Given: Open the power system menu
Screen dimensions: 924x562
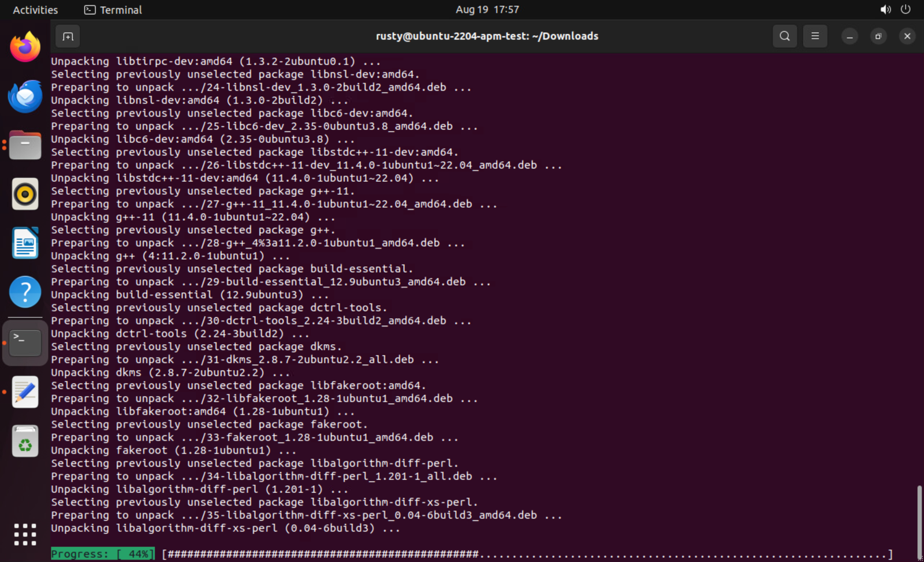Looking at the screenshot, I should click(906, 10).
